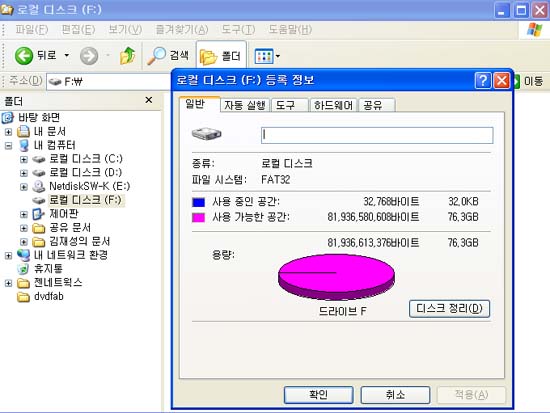
Task: Expand NetdiskSW-K (E:) tree node
Action: point(24,187)
